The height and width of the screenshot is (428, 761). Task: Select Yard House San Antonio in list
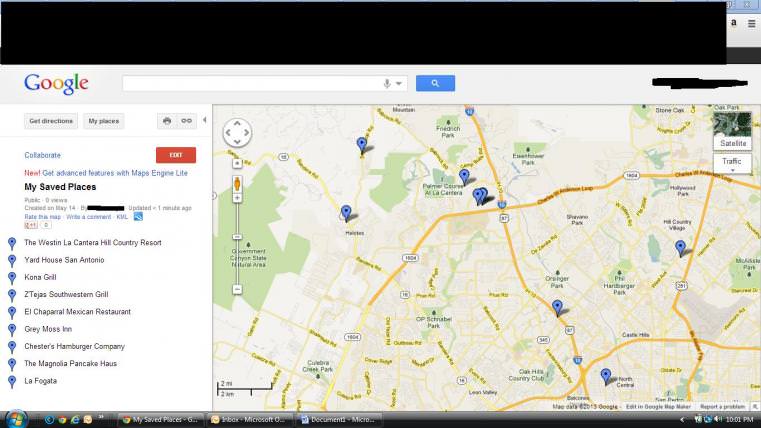[64, 260]
